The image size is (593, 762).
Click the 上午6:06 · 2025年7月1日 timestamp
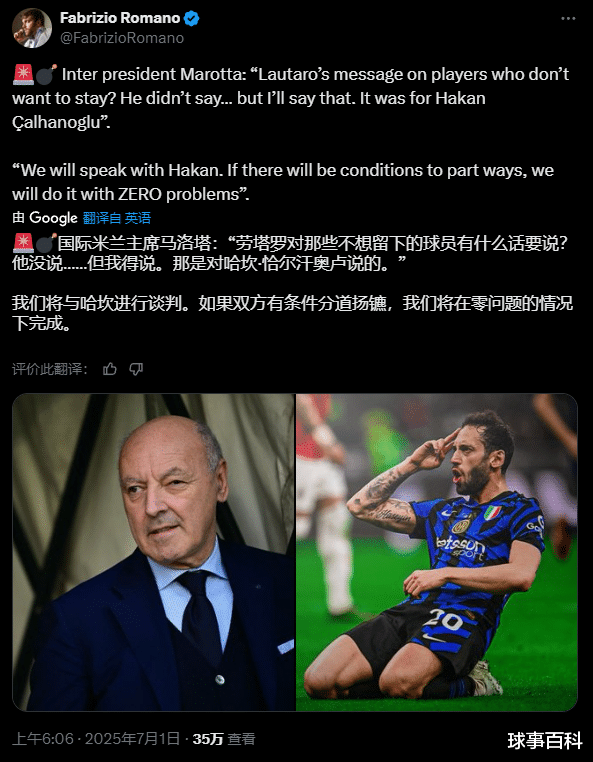[x=96, y=739]
